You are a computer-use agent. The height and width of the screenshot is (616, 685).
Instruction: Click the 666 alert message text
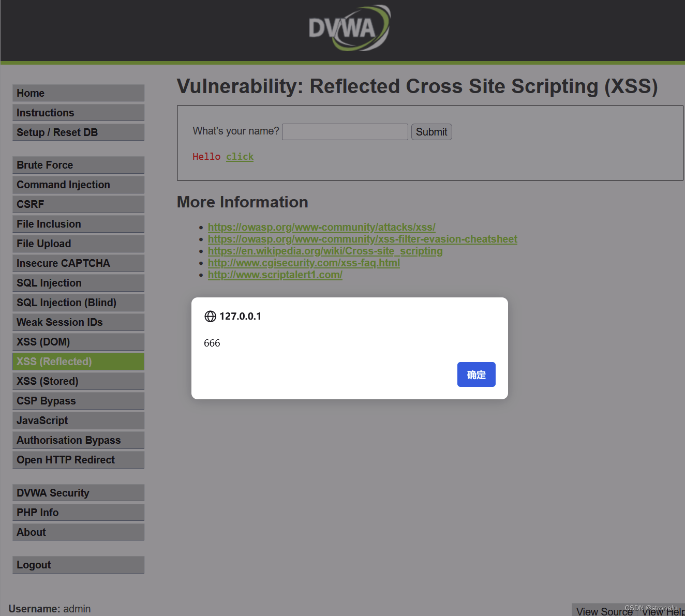pos(212,343)
